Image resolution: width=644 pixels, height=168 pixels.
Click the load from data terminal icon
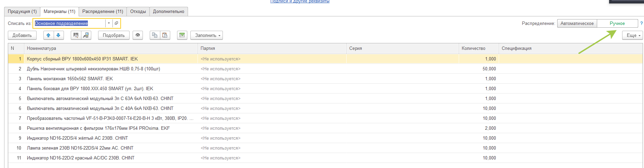point(86,35)
